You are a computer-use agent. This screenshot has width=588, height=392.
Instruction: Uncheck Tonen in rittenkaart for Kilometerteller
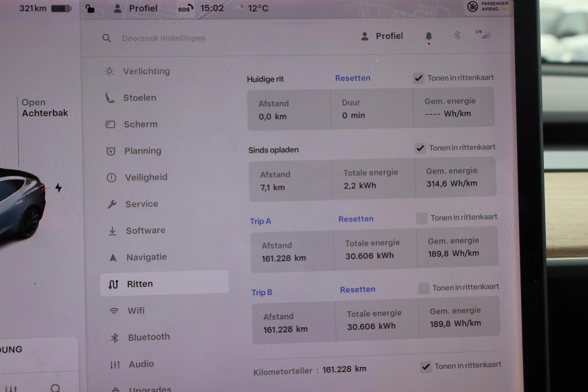pos(426,367)
